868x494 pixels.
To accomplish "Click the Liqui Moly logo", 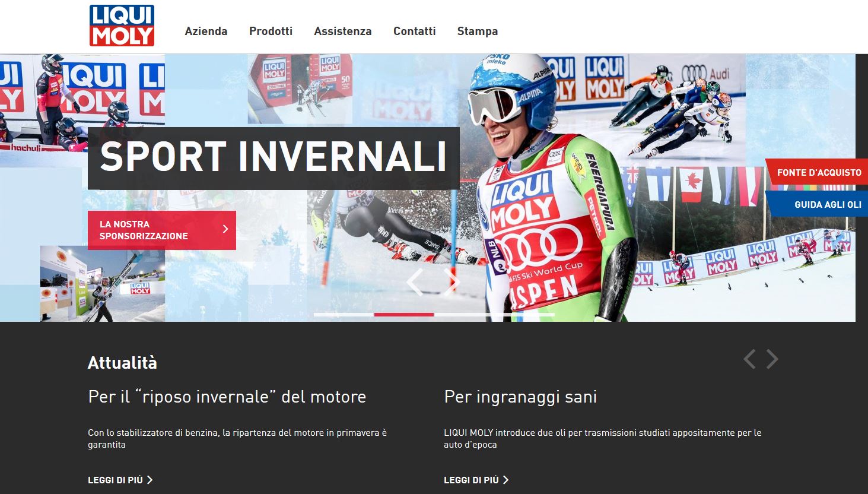I will [122, 26].
